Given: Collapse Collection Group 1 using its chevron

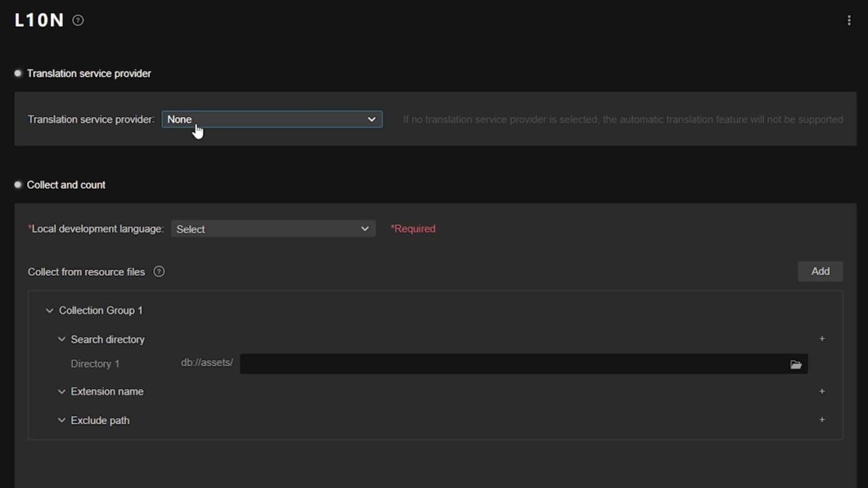Looking at the screenshot, I should [49, 311].
